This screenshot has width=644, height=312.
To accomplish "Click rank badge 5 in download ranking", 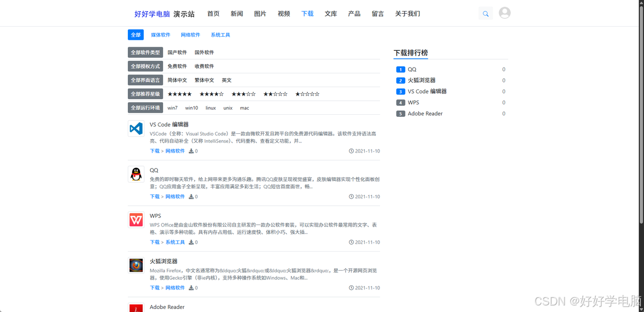I will (400, 114).
